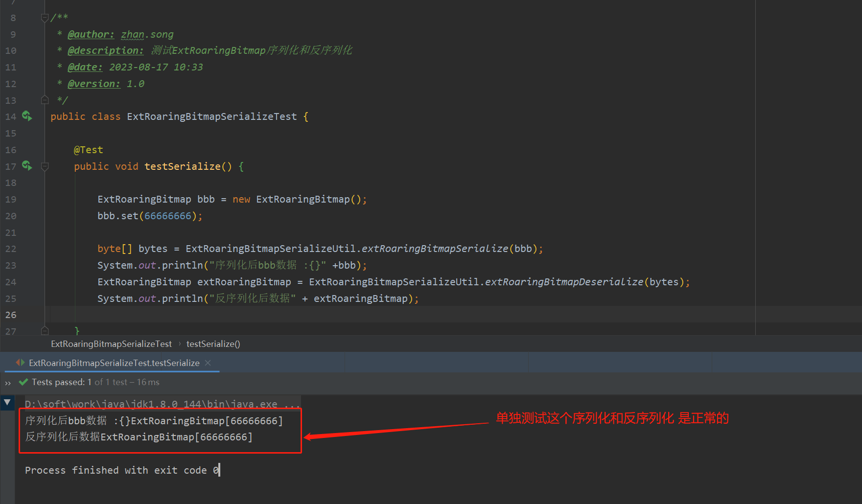
Task: Click line number 20 in the gutter
Action: tap(11, 216)
